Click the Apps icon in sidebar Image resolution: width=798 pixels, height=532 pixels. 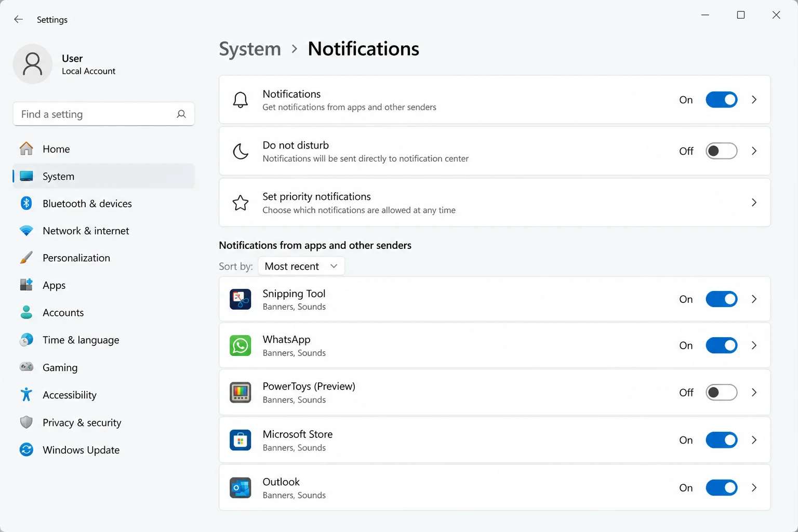click(26, 285)
